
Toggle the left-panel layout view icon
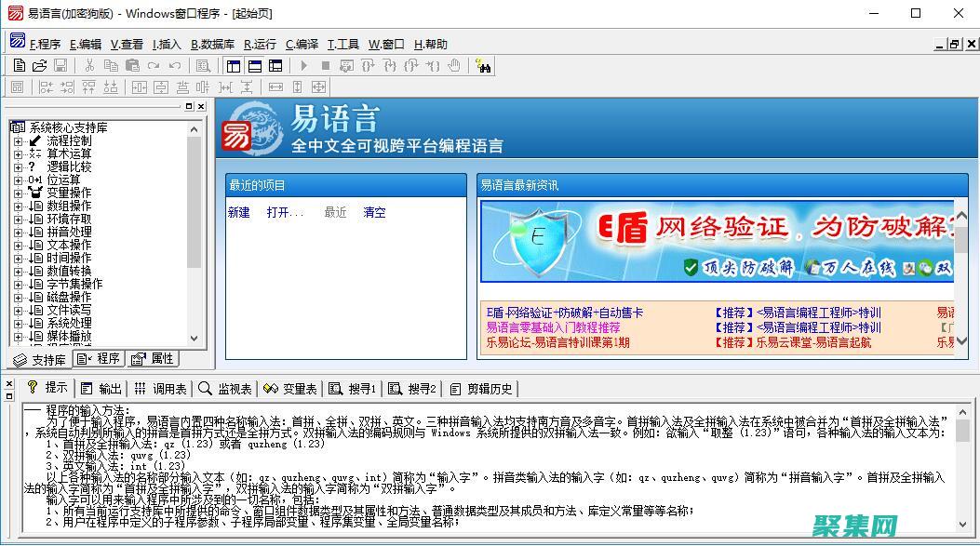tap(233, 65)
